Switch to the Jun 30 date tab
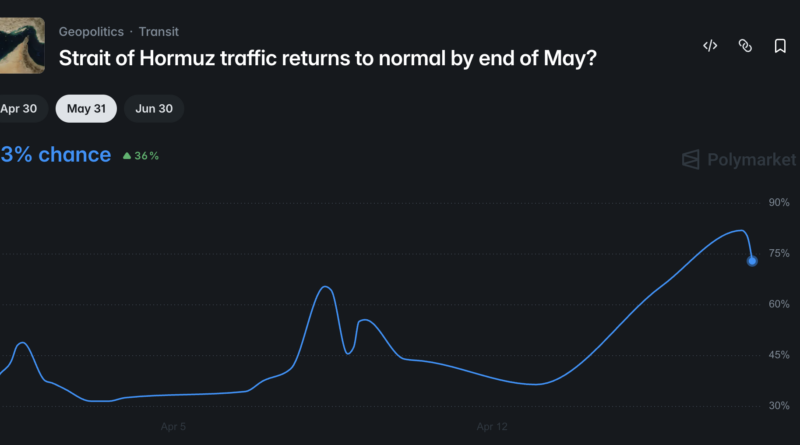 (154, 109)
